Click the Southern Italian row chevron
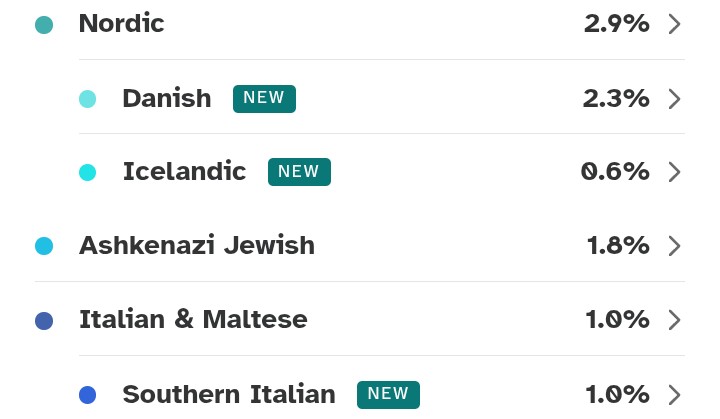Screen dimensions: 720x419 point(674,394)
